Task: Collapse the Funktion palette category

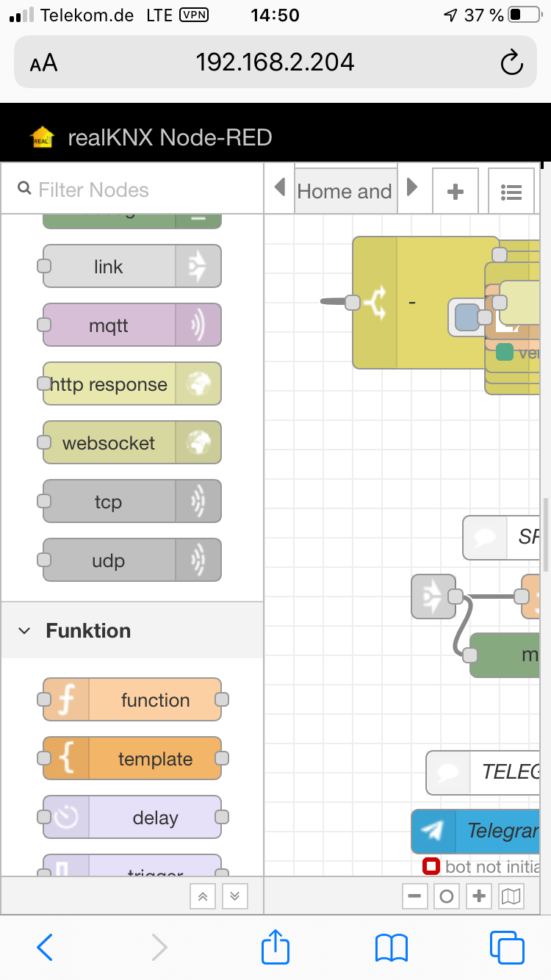Action: (x=132, y=630)
